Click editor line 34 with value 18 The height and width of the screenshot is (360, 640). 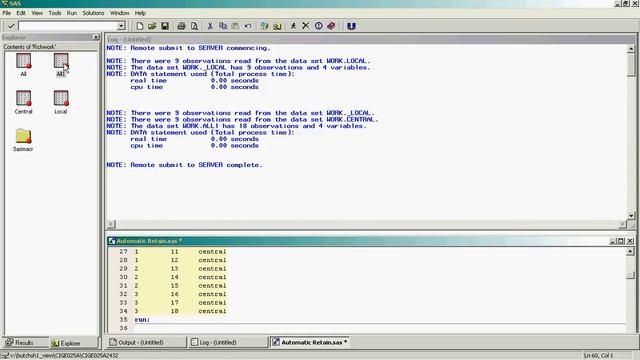(180, 311)
